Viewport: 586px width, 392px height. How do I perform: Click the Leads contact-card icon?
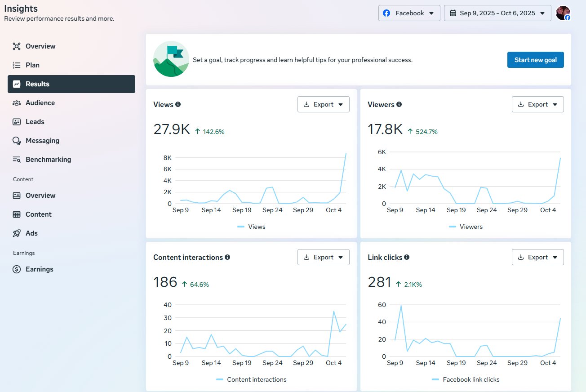click(17, 121)
